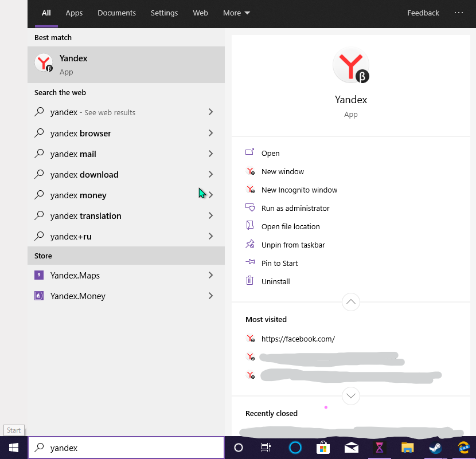
Task: Choose Open file location action
Action: 291,226
